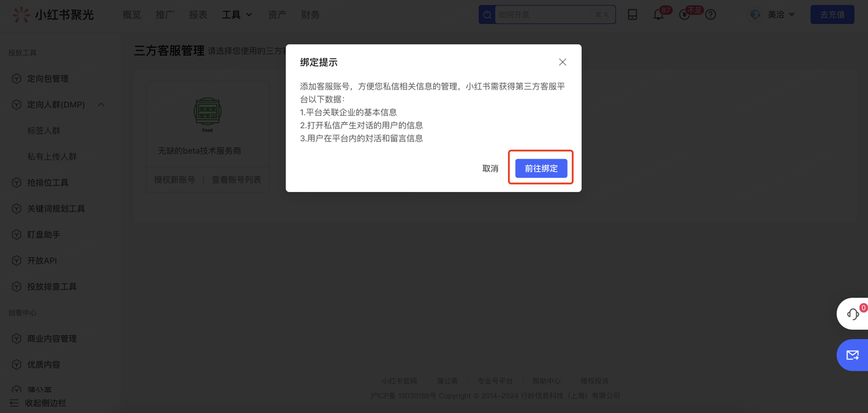Click the account avatar icon

[755, 14]
